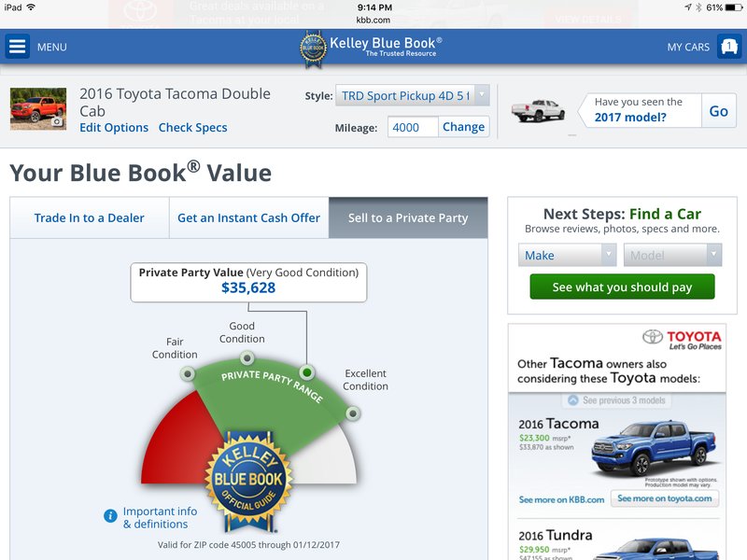The width and height of the screenshot is (747, 560).
Task: Click See more on KBB.com link
Action: click(x=562, y=499)
